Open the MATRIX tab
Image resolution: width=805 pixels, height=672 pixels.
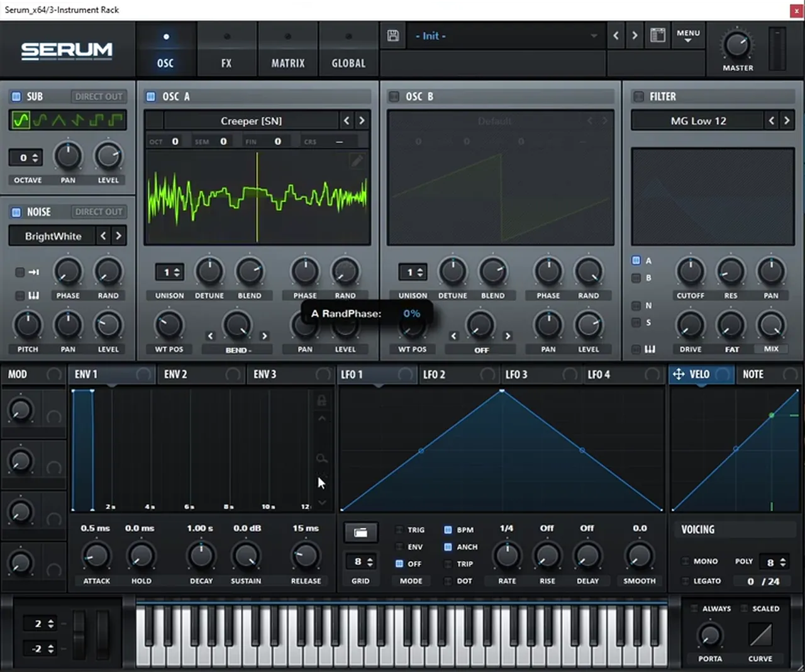[x=288, y=50]
